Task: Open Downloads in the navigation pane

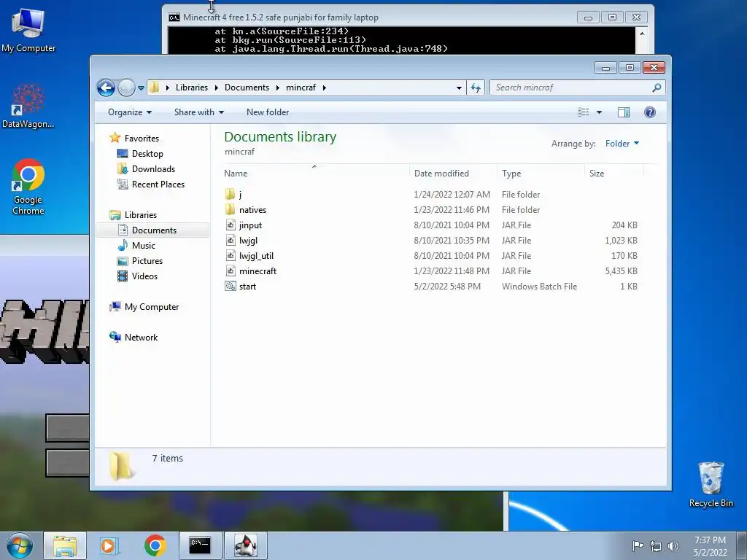Action: click(x=153, y=169)
